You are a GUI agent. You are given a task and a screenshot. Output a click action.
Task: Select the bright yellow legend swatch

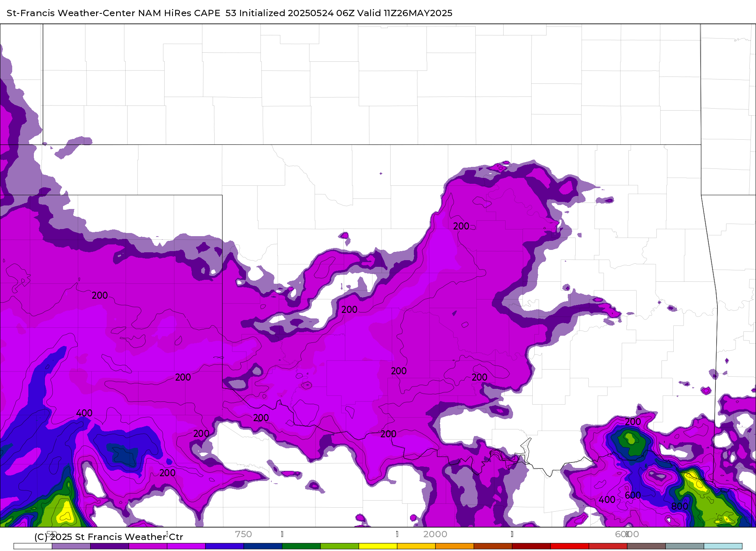point(378,546)
